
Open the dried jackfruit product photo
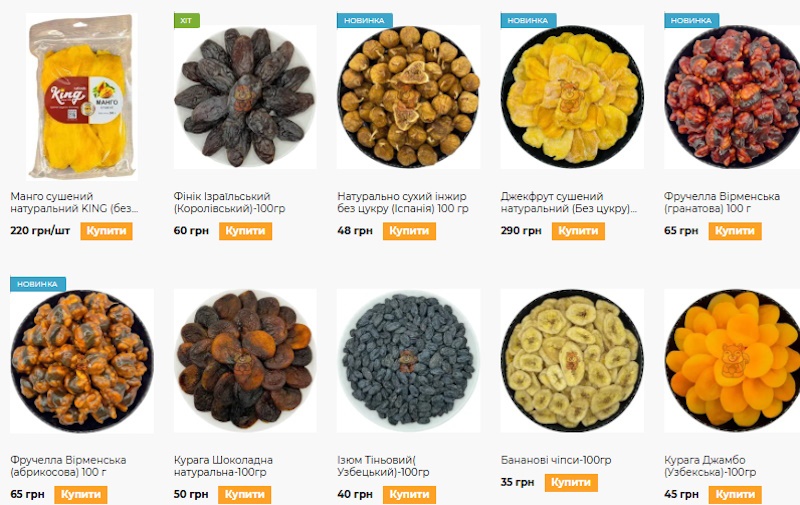click(x=572, y=97)
